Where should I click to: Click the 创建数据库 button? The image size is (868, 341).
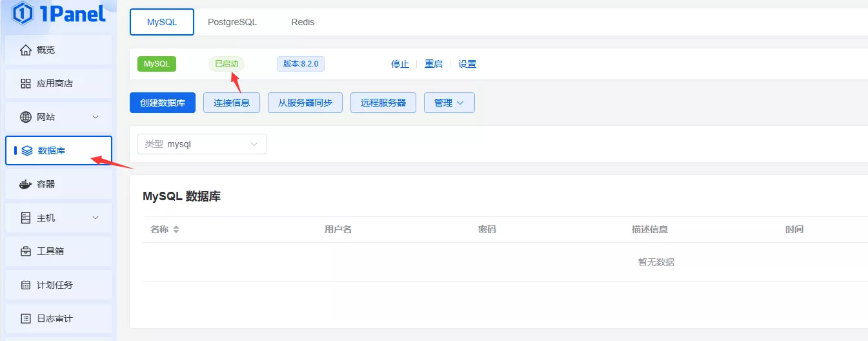click(x=163, y=103)
